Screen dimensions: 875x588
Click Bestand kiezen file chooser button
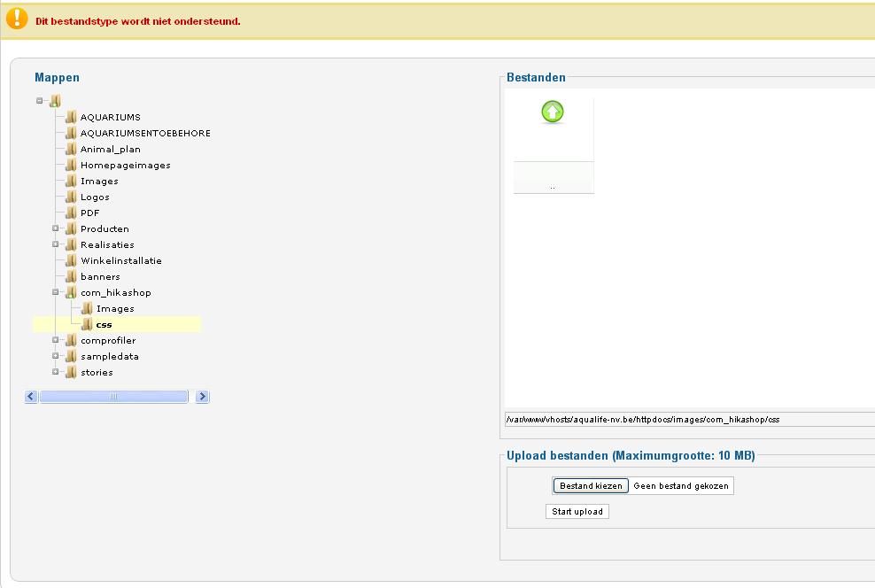click(591, 486)
